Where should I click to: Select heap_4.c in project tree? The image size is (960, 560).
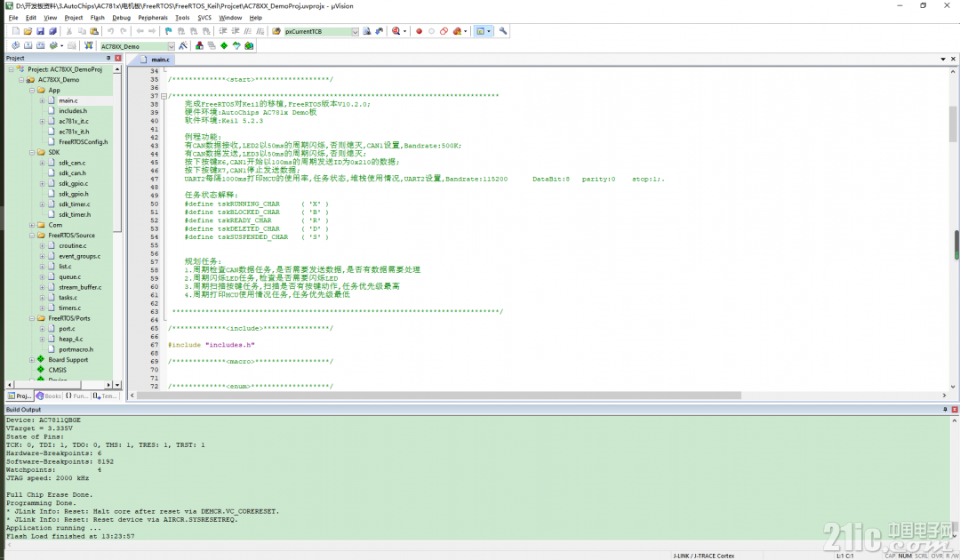[71, 339]
